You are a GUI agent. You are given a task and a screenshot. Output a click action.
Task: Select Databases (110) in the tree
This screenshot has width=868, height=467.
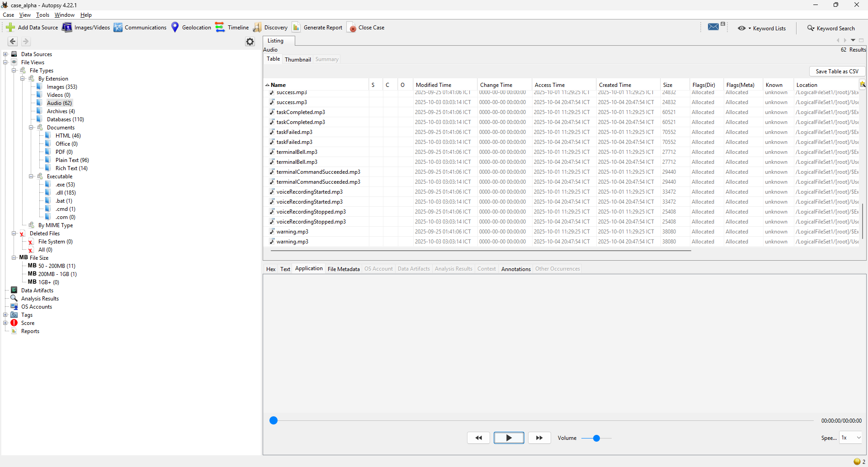click(x=65, y=119)
